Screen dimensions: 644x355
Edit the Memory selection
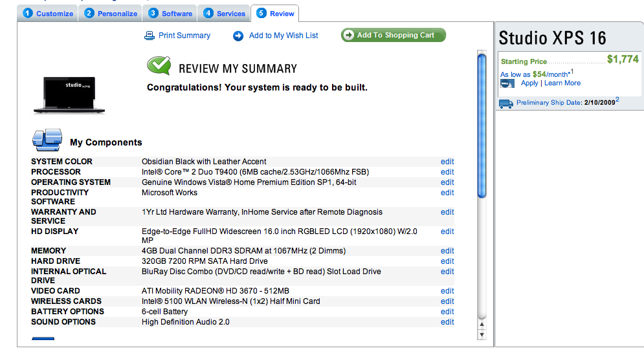pyautogui.click(x=447, y=251)
